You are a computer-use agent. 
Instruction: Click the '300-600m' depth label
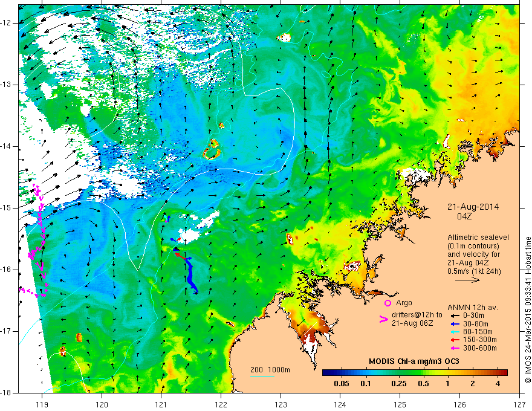(480, 348)
